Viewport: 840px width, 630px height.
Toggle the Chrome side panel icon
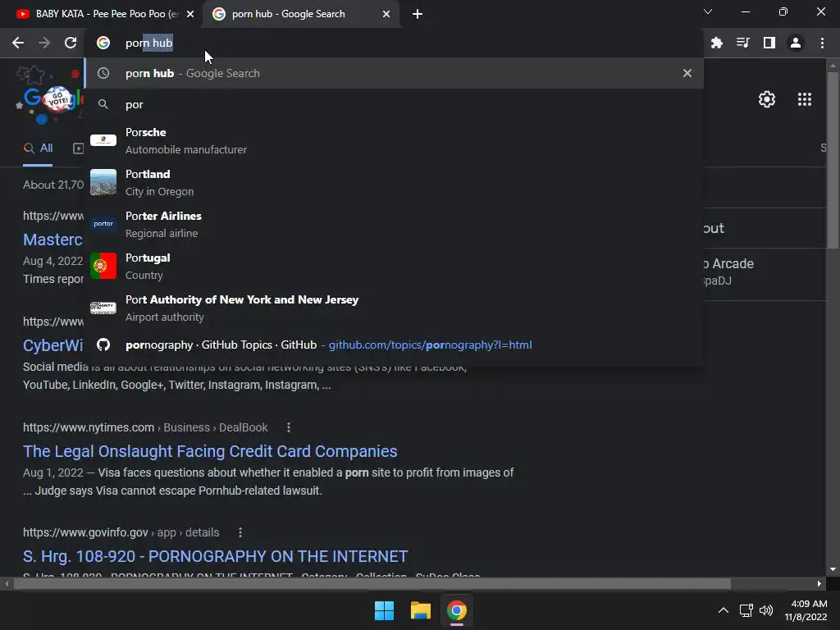click(769, 43)
